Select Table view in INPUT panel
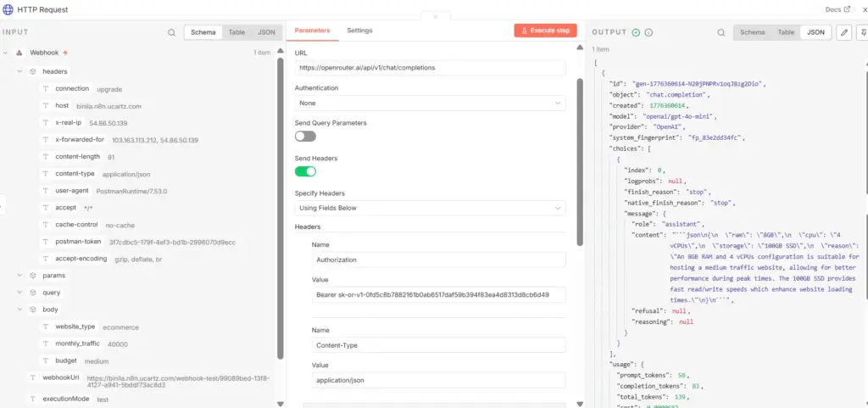Screen dimensions: 868x408 pos(236,33)
